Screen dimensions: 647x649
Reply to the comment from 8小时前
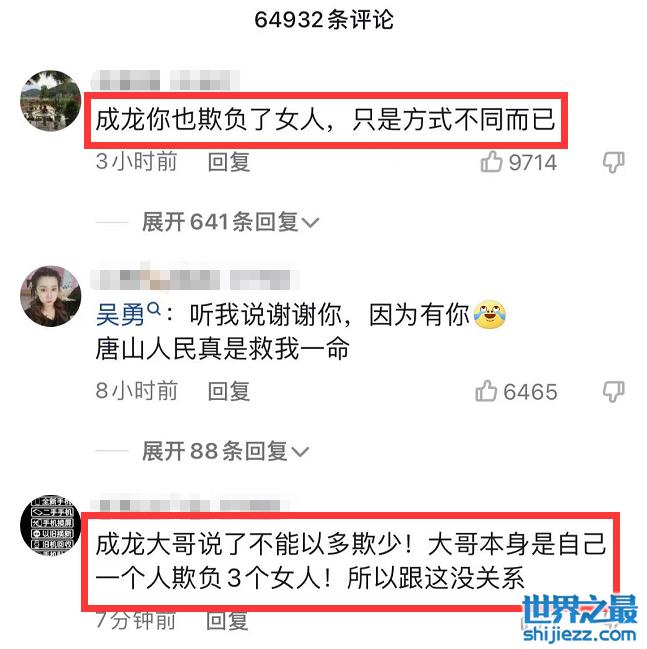(228, 391)
